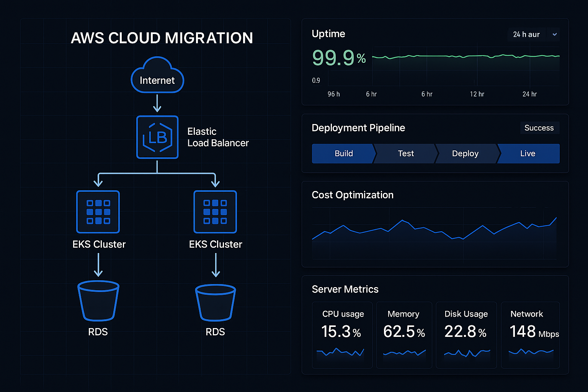This screenshot has width=588, height=392.
Task: Click the CPU usage sparkline chart
Action: point(342,352)
